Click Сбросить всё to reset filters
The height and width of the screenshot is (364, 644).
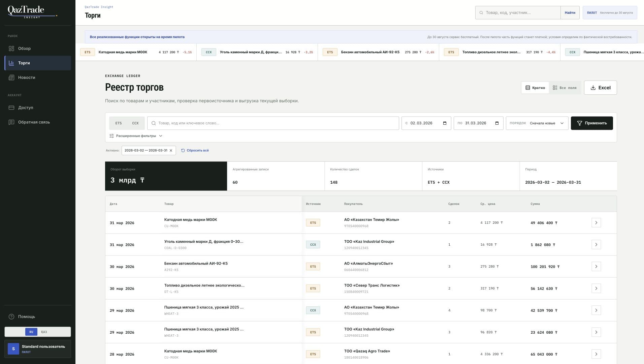[195, 151]
